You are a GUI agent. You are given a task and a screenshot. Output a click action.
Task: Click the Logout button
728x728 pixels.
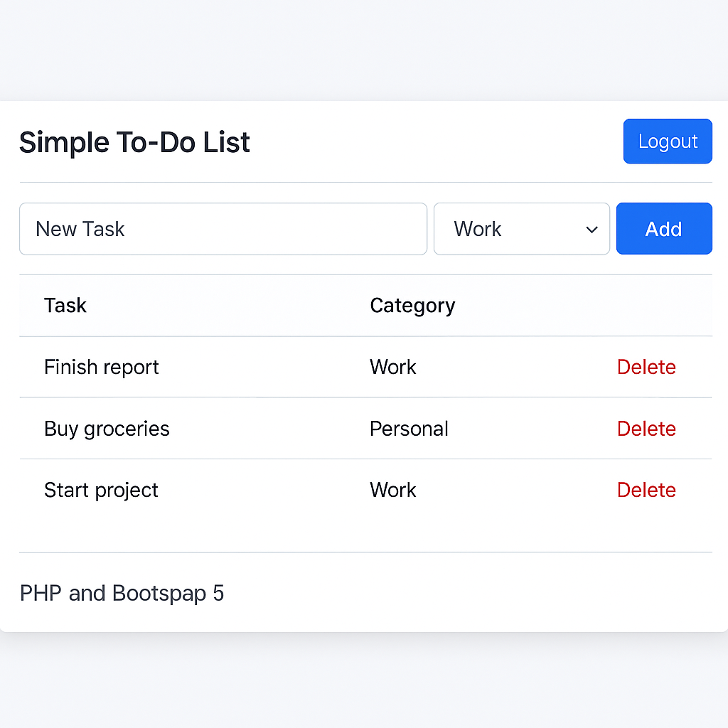[667, 141]
